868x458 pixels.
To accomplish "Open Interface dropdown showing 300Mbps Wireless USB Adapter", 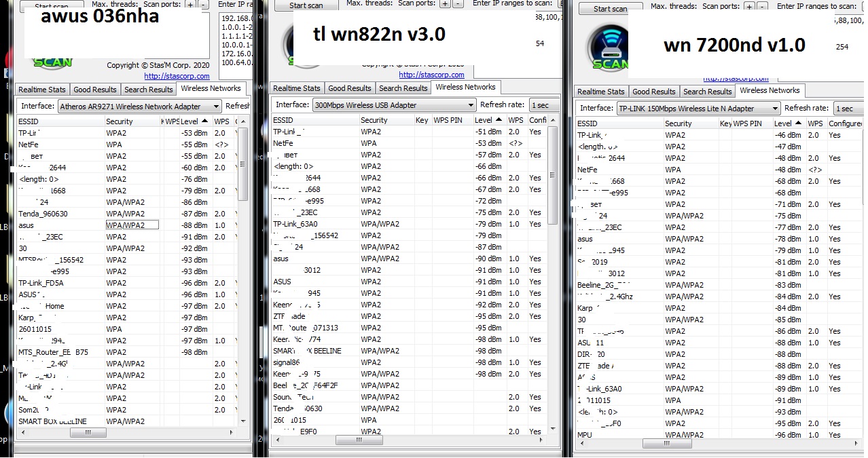I will click(394, 105).
